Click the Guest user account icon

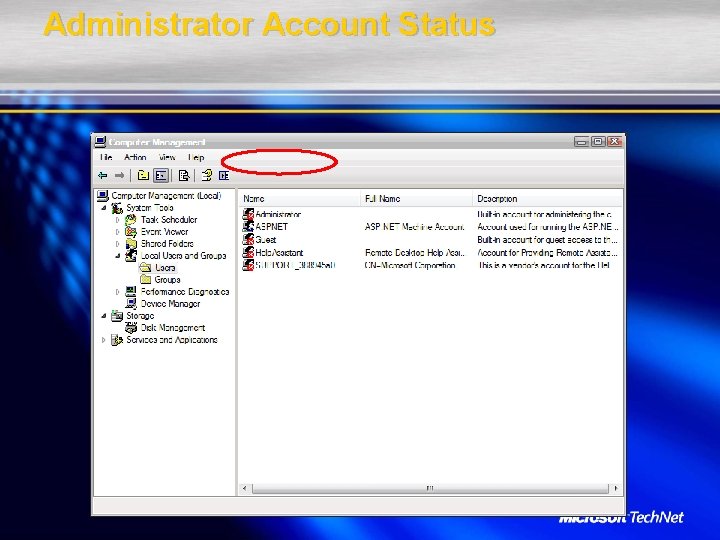(x=248, y=239)
